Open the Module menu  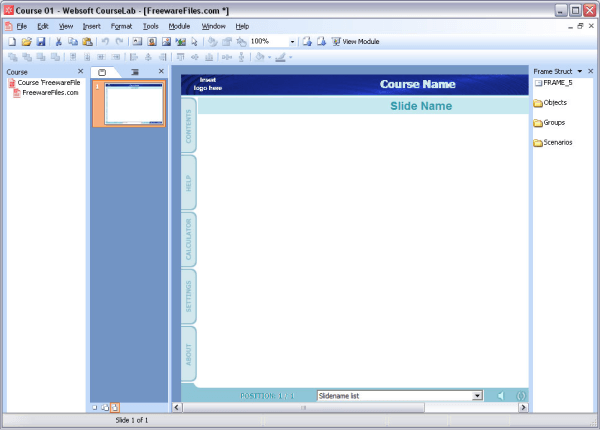coord(179,26)
